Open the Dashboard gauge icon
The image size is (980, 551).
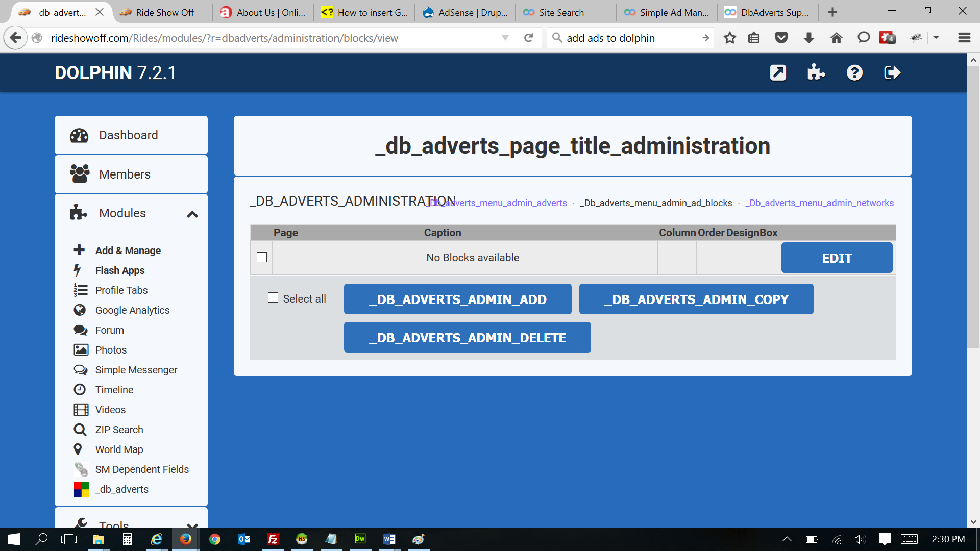pyautogui.click(x=79, y=135)
